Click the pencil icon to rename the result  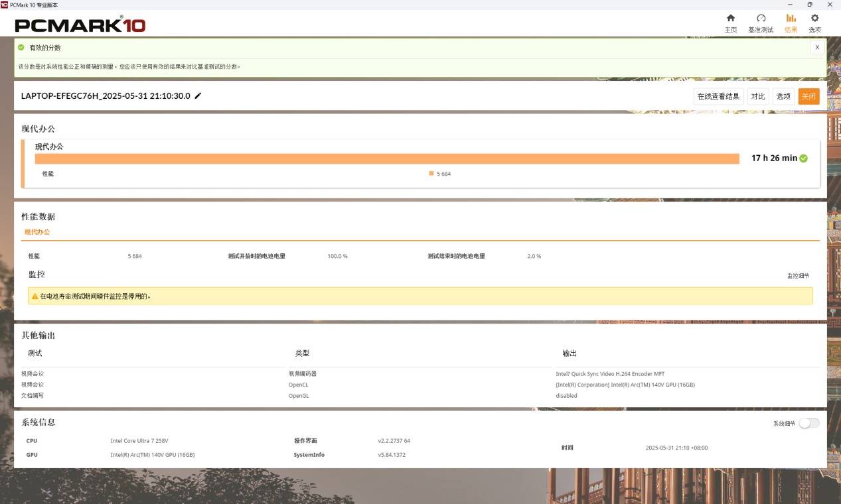tap(198, 95)
